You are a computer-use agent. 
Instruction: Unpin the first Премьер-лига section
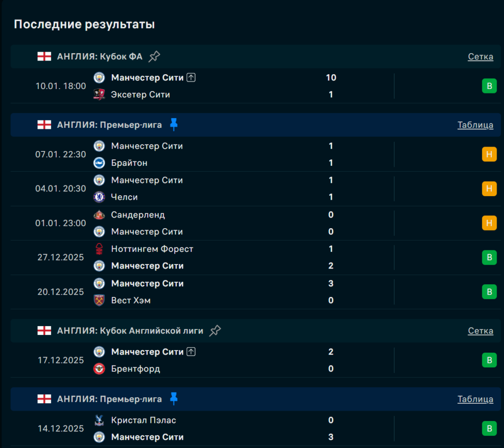pos(173,125)
